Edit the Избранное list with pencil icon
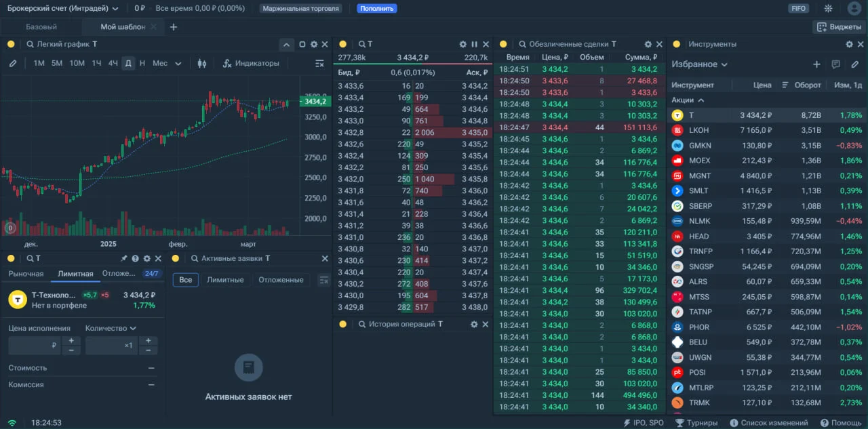Image resolution: width=868 pixels, height=429 pixels. (854, 64)
